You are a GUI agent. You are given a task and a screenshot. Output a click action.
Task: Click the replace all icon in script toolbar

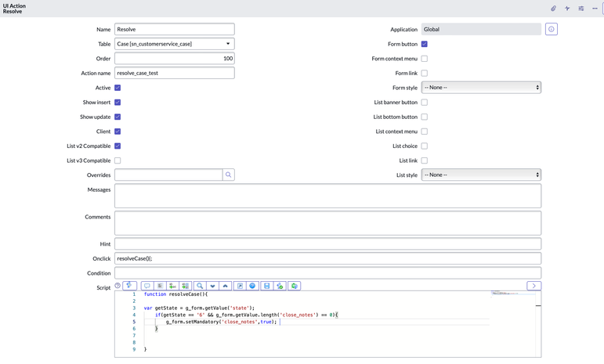click(186, 286)
